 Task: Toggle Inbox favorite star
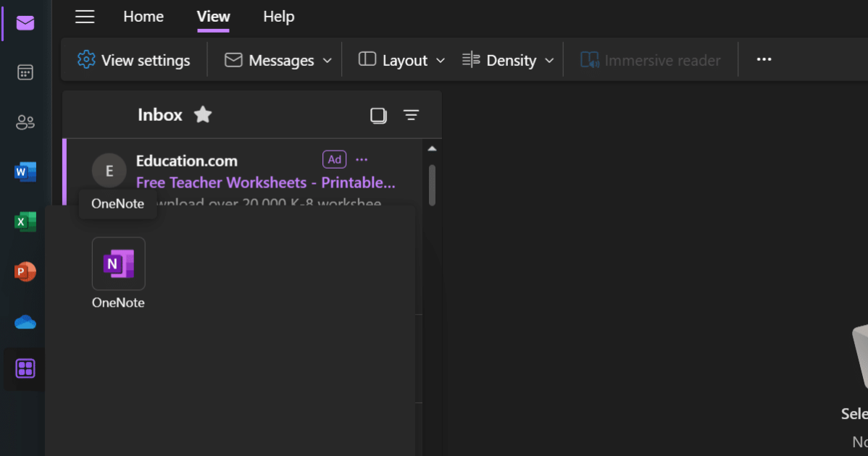[203, 114]
